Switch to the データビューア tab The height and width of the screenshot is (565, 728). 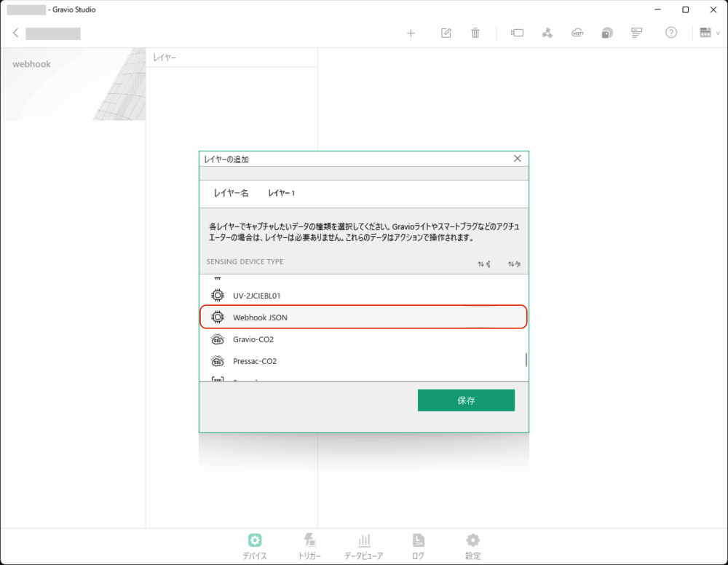point(364,545)
